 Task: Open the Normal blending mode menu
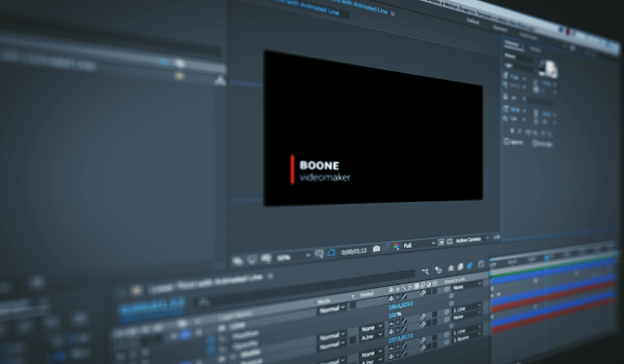pos(330,309)
